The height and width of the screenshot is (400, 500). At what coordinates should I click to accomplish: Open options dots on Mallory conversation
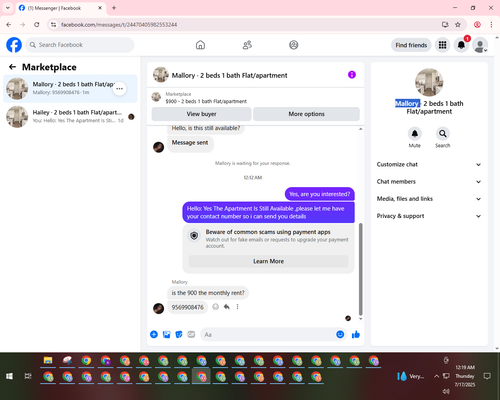(119, 89)
